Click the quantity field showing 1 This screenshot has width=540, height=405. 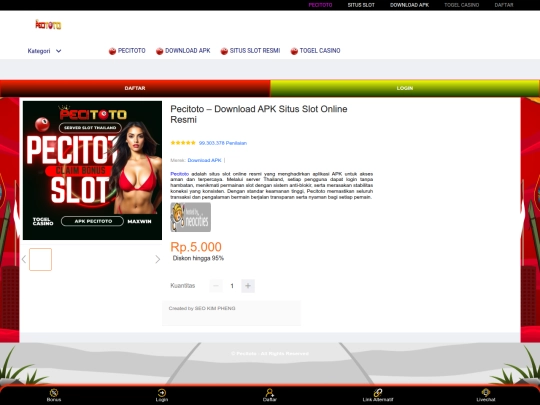pyautogui.click(x=232, y=286)
